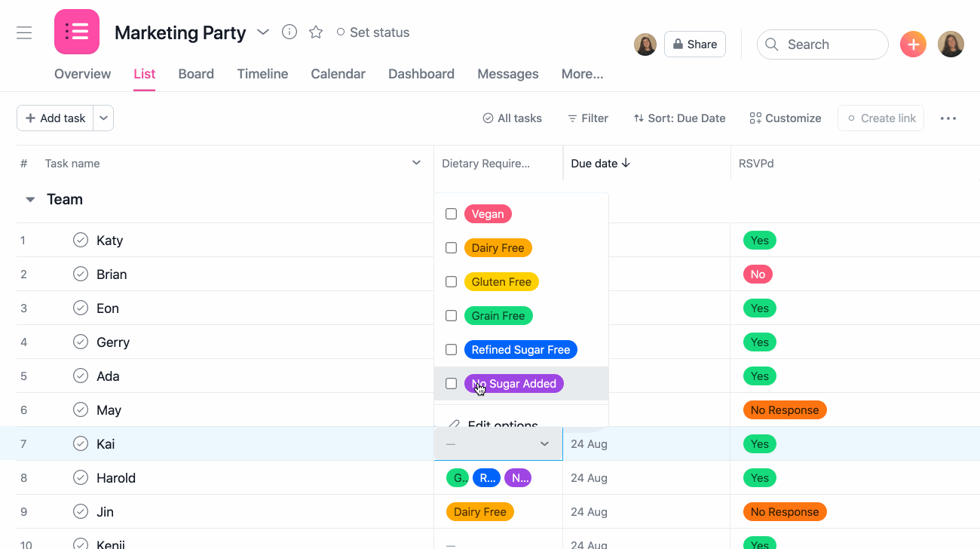Click the orange plus create button
The height and width of the screenshot is (549, 980).
913,44
